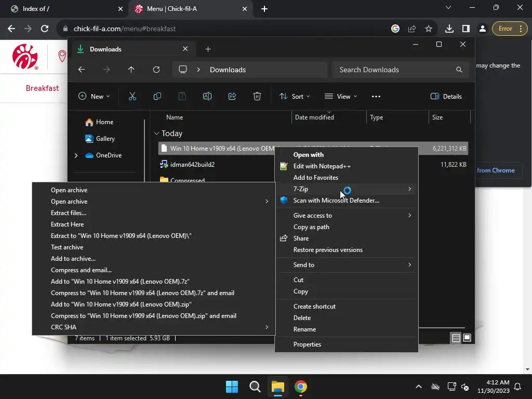Click the Date modified column header

[314, 117]
